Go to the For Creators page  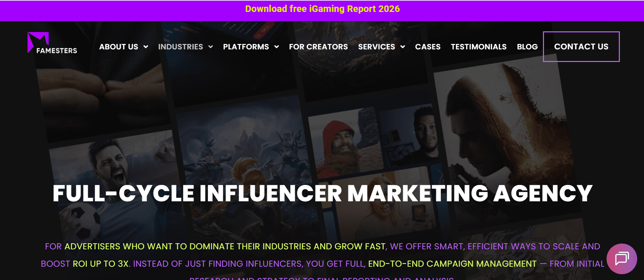tap(318, 47)
